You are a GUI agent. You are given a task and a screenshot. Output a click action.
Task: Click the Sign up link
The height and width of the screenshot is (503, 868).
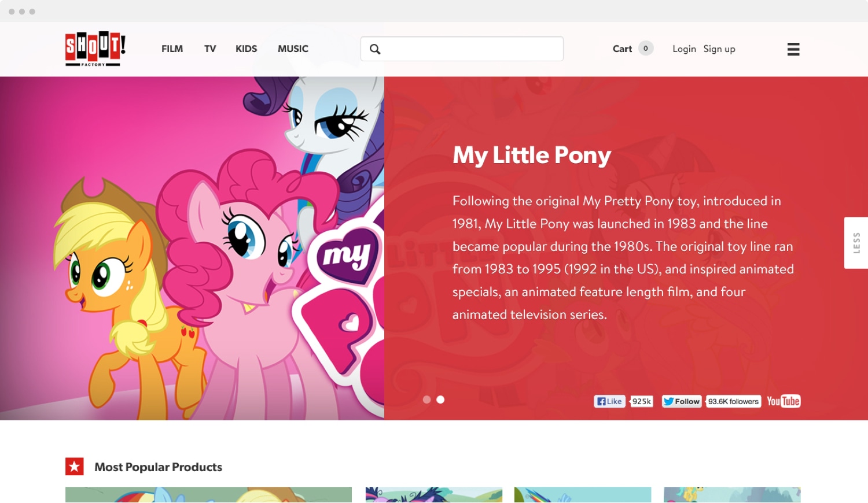(719, 49)
